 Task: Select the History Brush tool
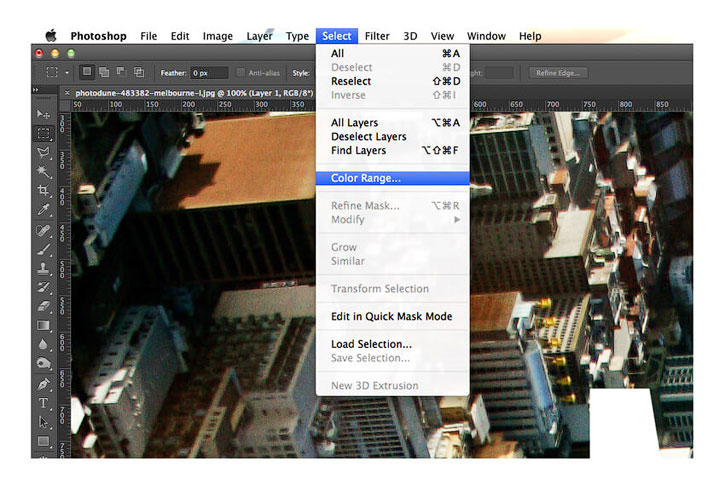[43, 287]
